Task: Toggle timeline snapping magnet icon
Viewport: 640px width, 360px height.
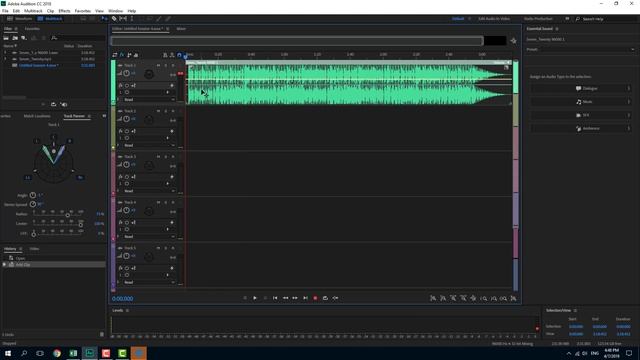Action: [179, 55]
